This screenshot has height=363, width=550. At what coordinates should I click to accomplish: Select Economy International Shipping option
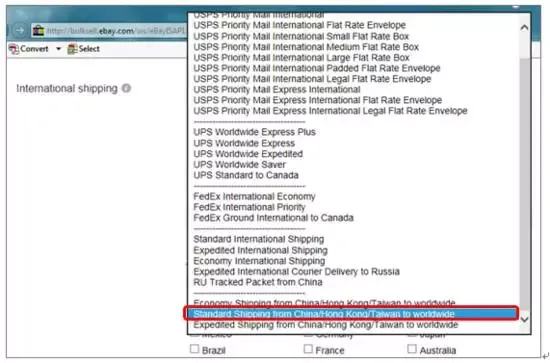click(259, 261)
